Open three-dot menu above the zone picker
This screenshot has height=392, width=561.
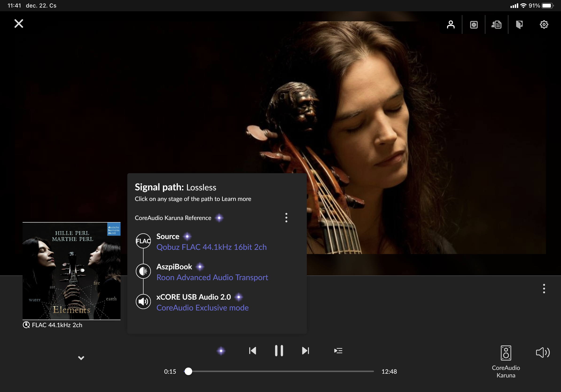[544, 289]
